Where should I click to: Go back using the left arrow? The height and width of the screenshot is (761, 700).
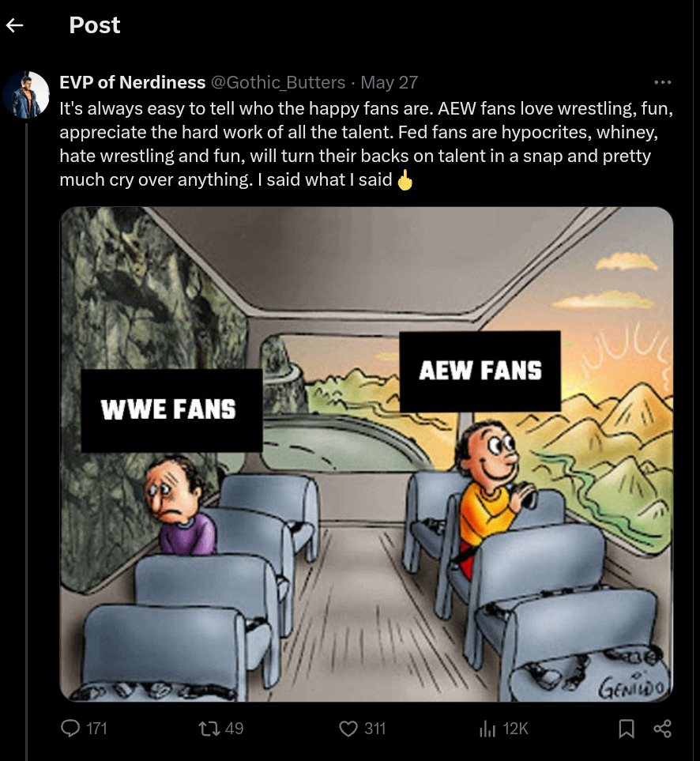[x=14, y=25]
